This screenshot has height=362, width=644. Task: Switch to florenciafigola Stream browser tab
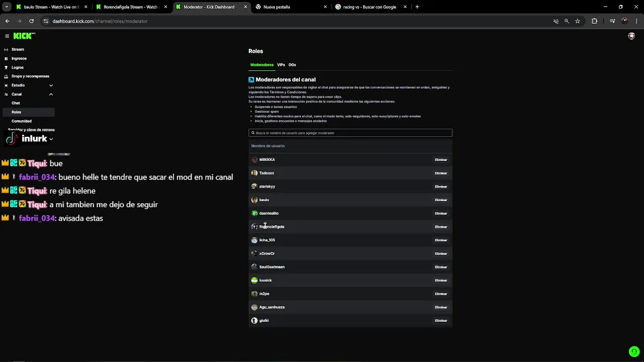pos(132,7)
